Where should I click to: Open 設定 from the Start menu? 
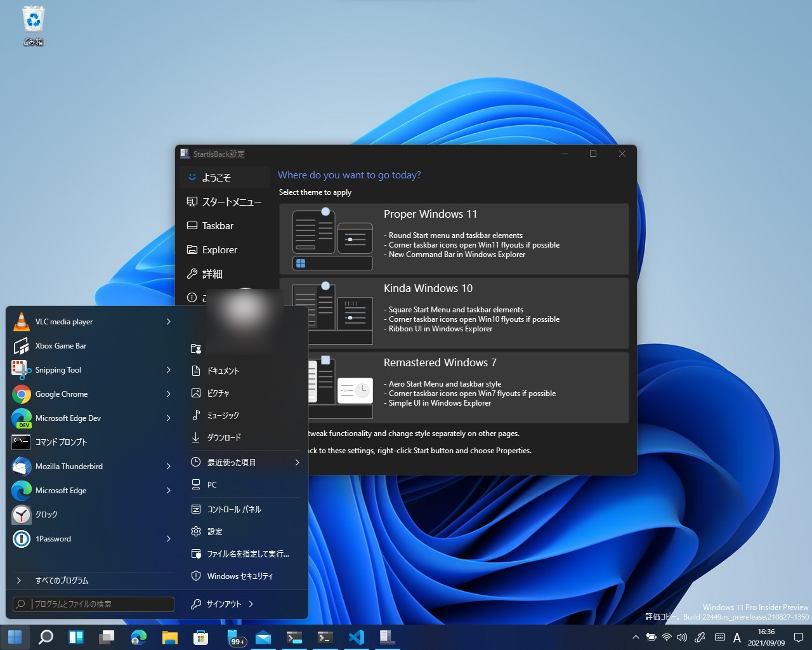click(245, 531)
